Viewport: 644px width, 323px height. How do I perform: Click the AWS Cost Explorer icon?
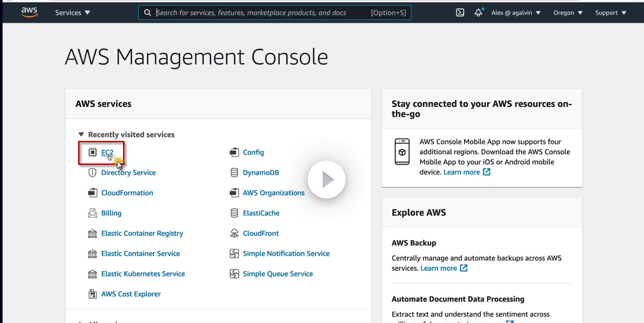pyautogui.click(x=92, y=294)
